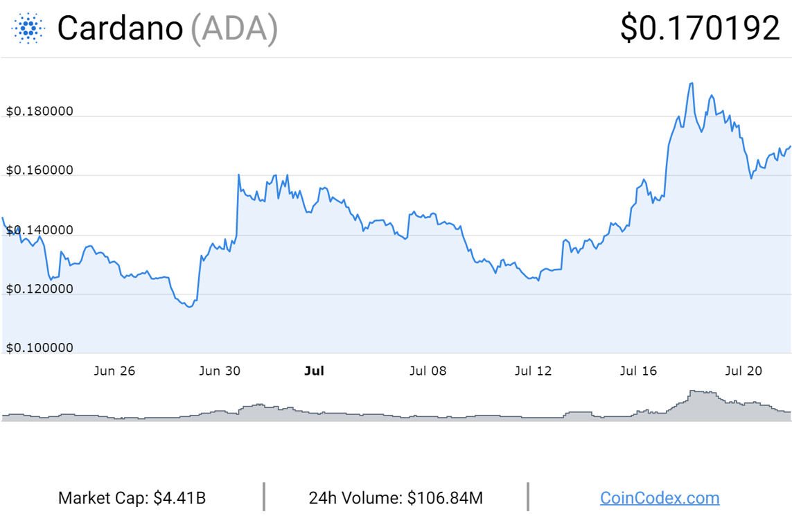The height and width of the screenshot is (532, 792).
Task: Select the Jul 20 date label
Action: click(x=743, y=371)
